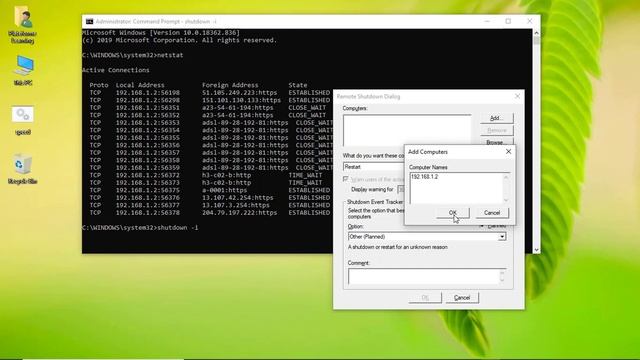Click the 'Foreign Address' column header
640x360 pixels.
coord(230,85)
